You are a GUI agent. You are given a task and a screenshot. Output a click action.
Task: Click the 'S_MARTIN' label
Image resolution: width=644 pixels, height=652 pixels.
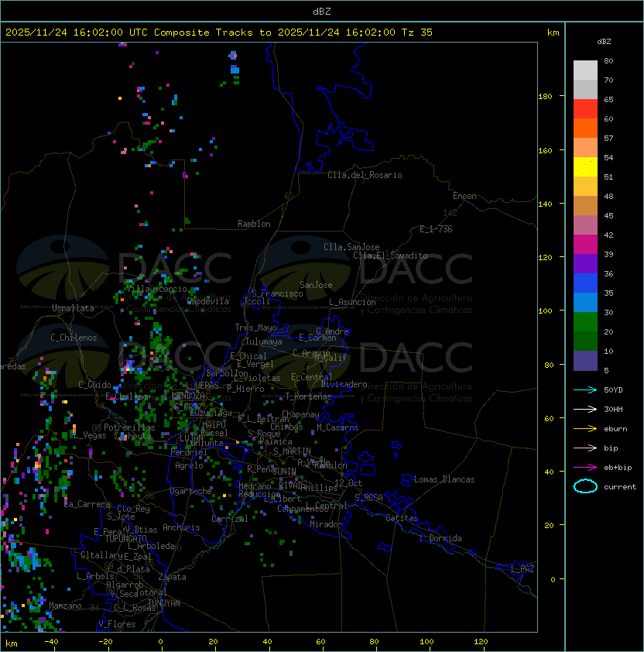pos(292,451)
